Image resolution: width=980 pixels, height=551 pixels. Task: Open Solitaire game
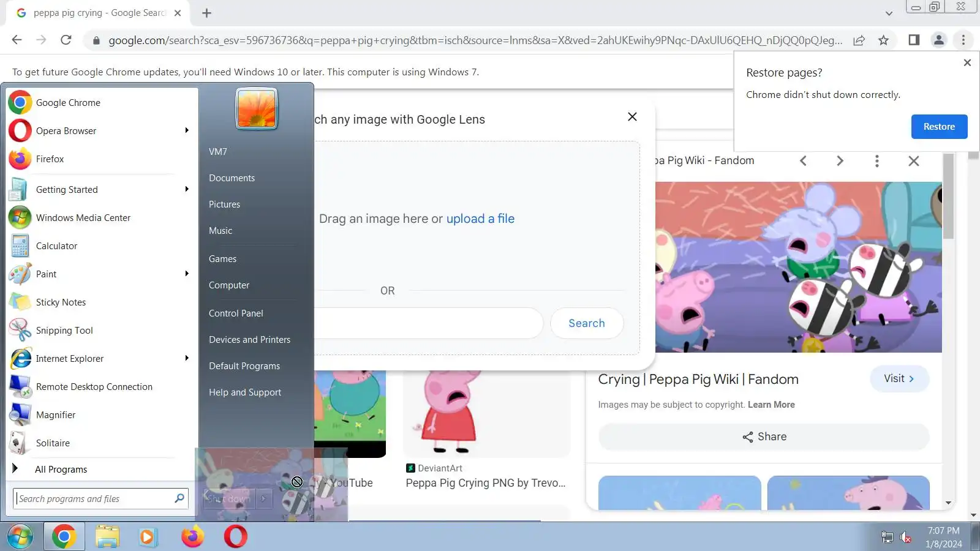tap(101, 443)
